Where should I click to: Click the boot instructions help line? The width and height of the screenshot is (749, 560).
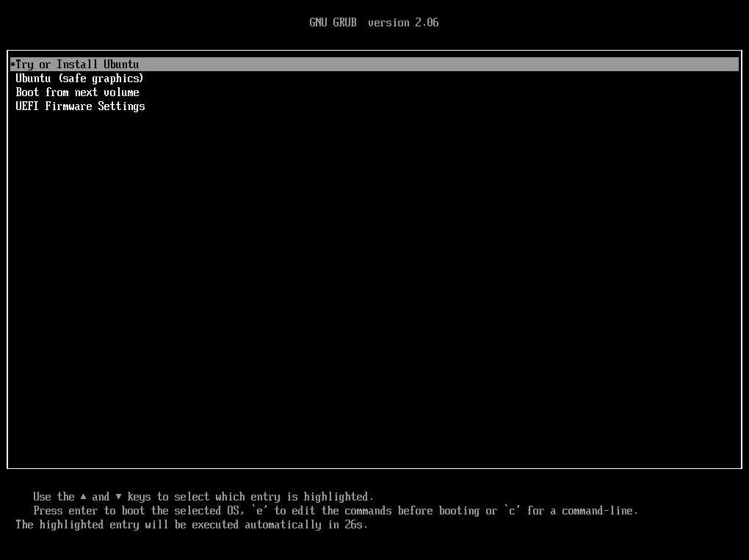pos(334,510)
